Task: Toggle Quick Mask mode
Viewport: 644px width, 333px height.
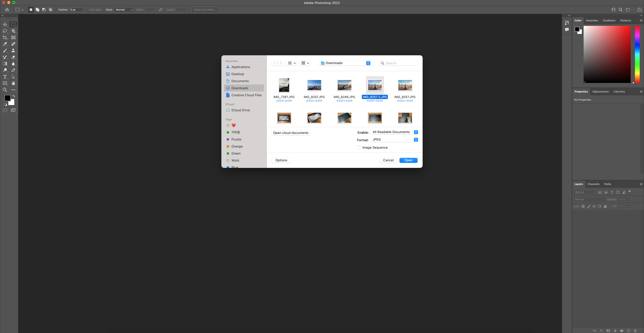Action: pos(5,110)
